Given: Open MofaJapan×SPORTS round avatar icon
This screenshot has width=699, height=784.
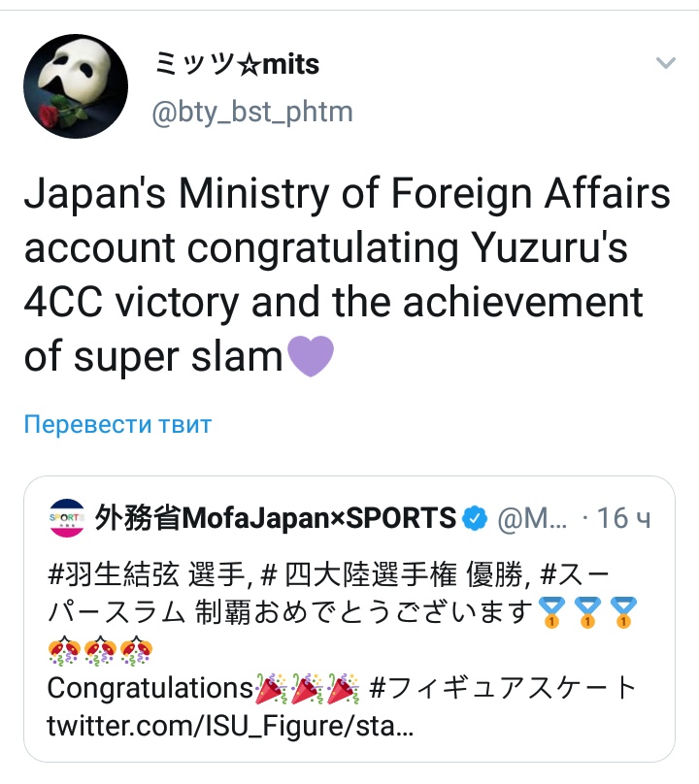Looking at the screenshot, I should click(x=67, y=517).
